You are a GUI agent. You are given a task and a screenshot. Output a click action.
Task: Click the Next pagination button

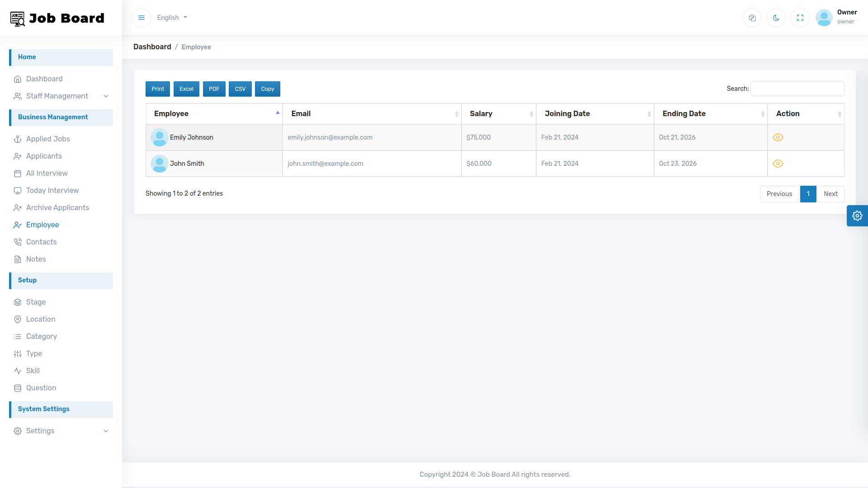pyautogui.click(x=831, y=193)
